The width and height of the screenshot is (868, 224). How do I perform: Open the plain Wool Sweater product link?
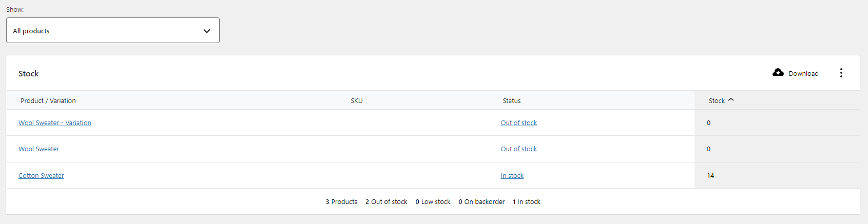point(39,149)
